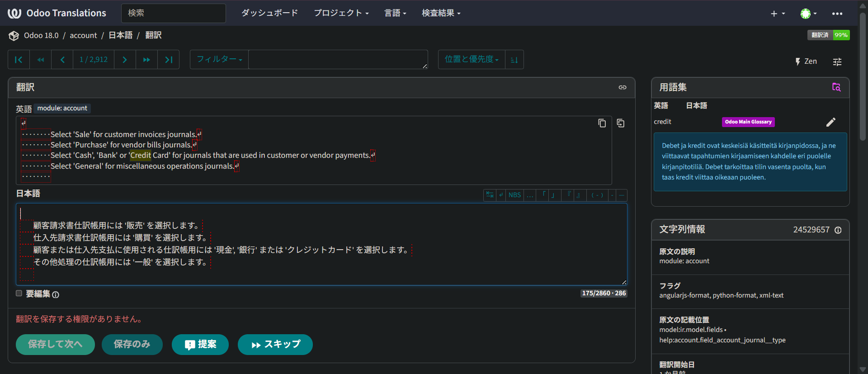Copy source text to clipboard
Image resolution: width=868 pixels, height=374 pixels.
pyautogui.click(x=602, y=123)
